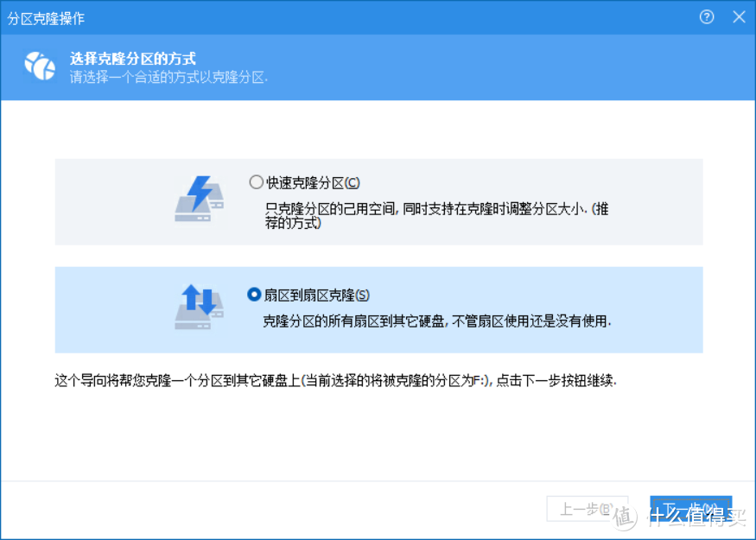
Task: Click the quick clone description text about 调整分区大小
Action: click(432, 208)
